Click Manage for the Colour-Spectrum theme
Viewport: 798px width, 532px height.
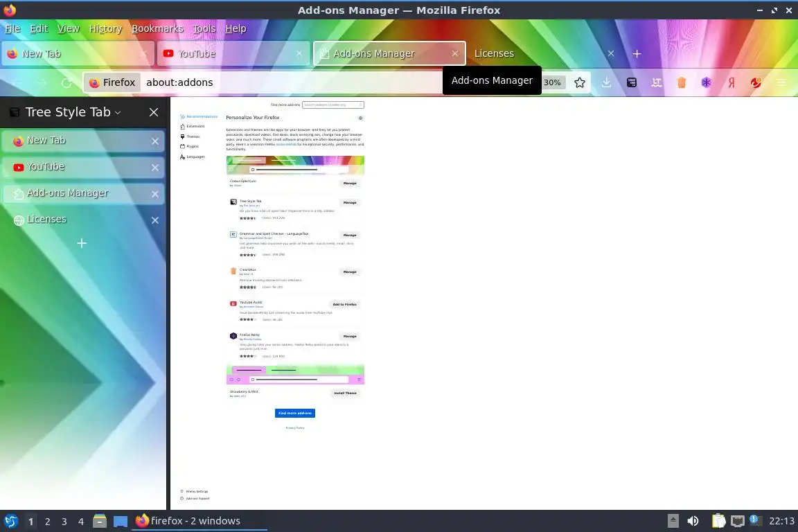coord(350,184)
